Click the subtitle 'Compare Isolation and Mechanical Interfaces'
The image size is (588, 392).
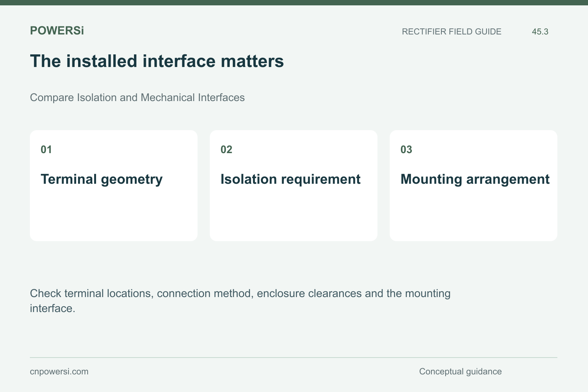(x=137, y=98)
